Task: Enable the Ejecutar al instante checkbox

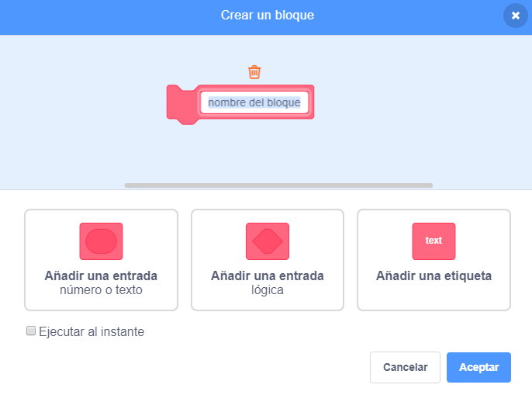Action: [x=31, y=331]
